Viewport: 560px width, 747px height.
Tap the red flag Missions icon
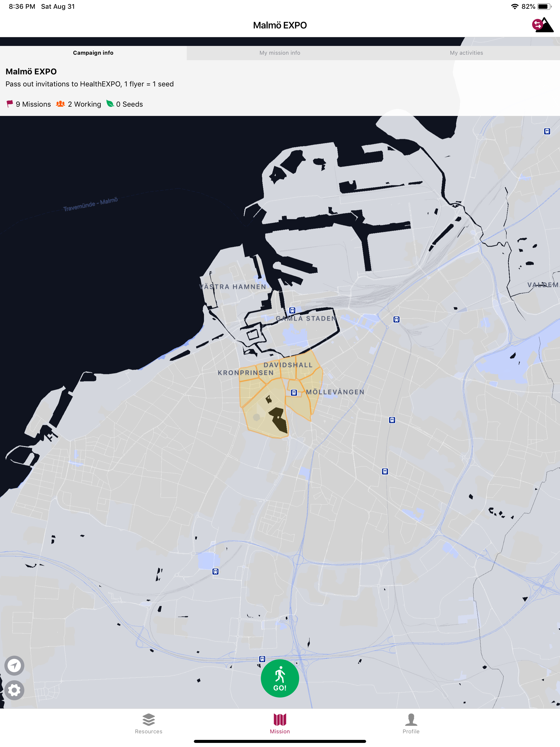click(x=10, y=104)
